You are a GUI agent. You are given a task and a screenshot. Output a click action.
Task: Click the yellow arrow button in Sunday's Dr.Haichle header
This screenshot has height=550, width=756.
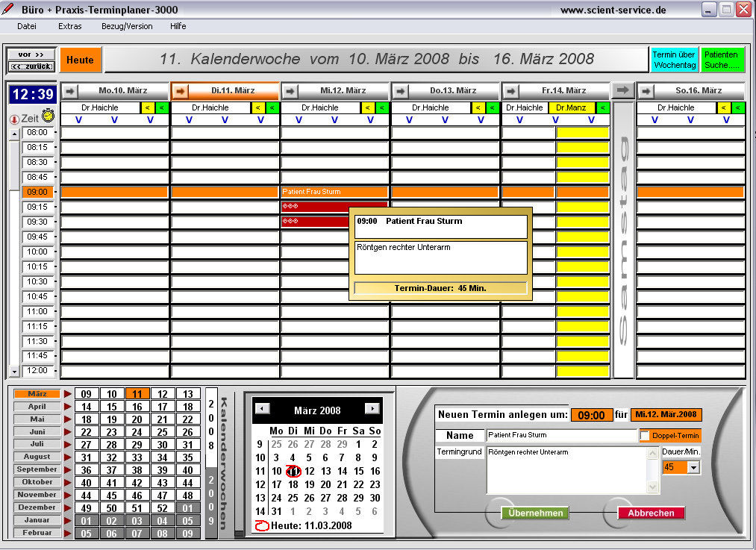click(x=723, y=107)
